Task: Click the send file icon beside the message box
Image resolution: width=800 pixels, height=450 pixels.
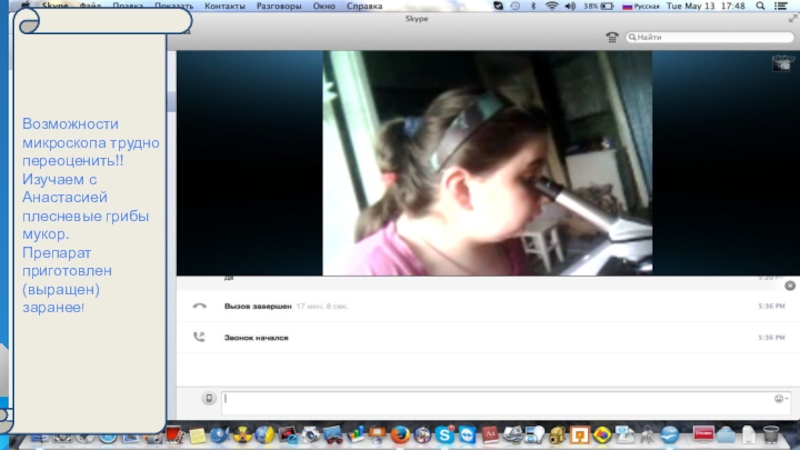Action: 209,398
